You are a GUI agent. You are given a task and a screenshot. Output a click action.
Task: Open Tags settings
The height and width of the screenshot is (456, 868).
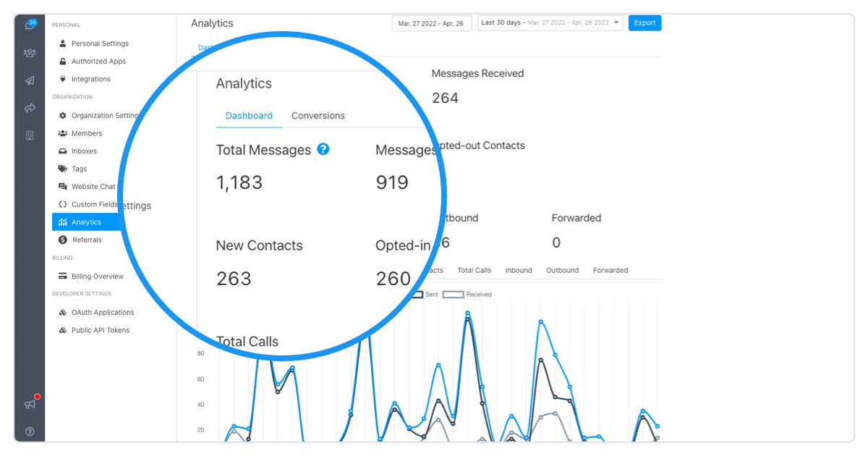click(x=80, y=169)
